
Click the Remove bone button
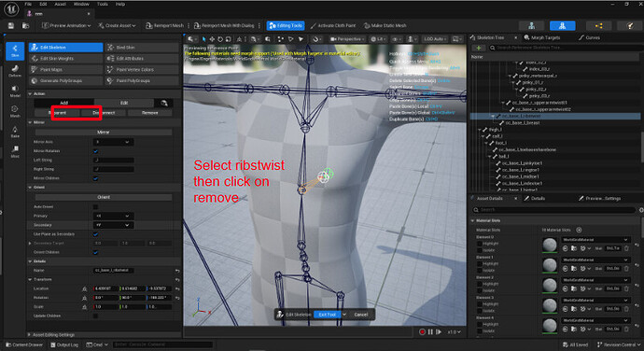[149, 113]
